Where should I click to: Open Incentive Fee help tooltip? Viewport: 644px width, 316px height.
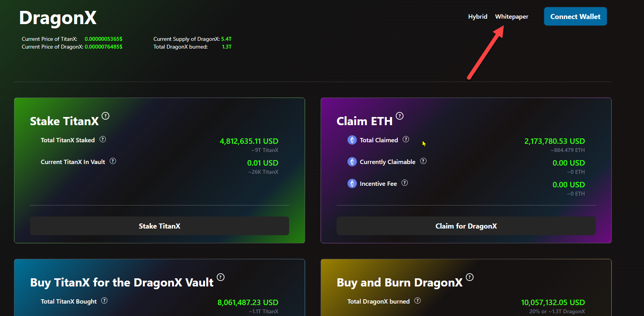(x=405, y=183)
